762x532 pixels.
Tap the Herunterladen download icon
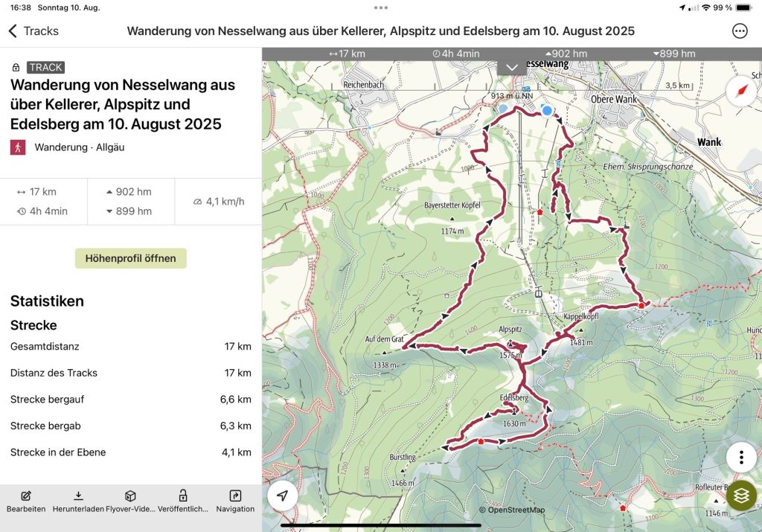point(78,496)
